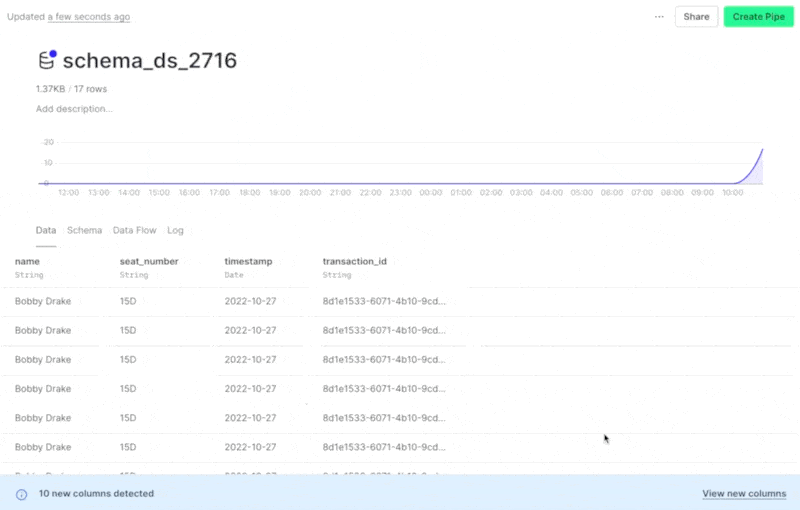
Task: Select the Data tab
Action: click(46, 230)
